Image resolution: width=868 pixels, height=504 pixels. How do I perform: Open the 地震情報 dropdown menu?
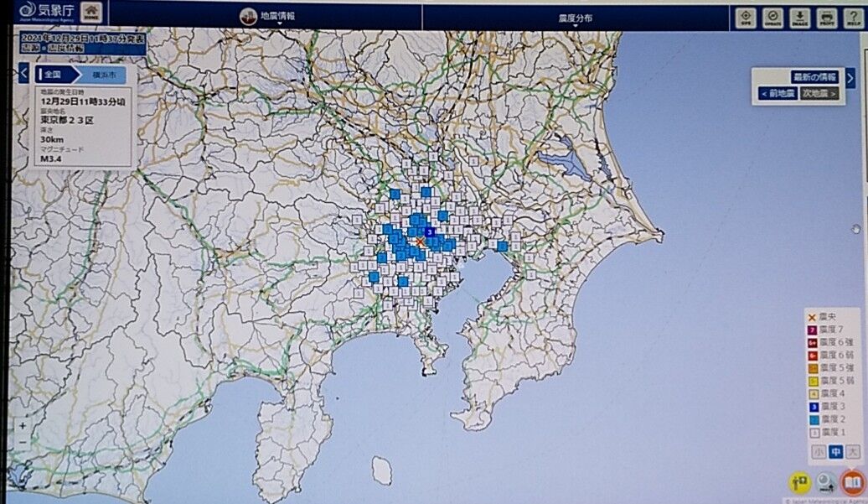[277, 17]
